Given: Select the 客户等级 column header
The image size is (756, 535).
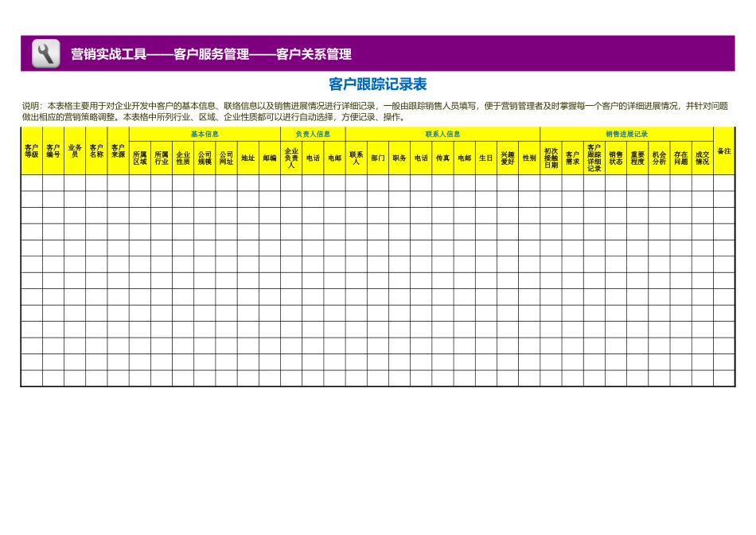Looking at the screenshot, I should pos(32,150).
